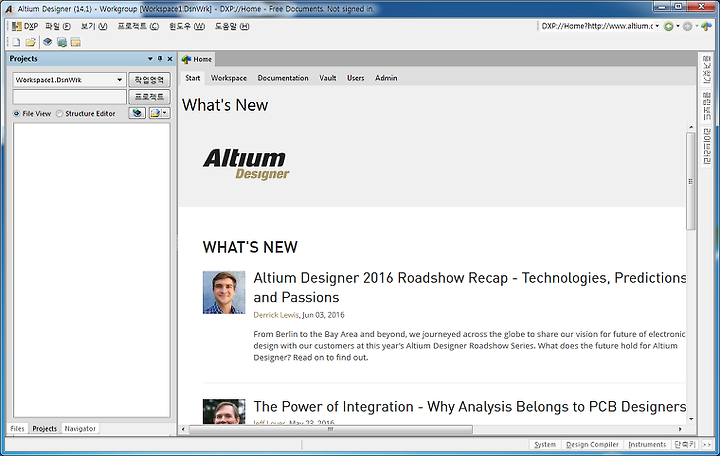Open the Workspace page tab
The image size is (720, 456).
pyautogui.click(x=229, y=78)
